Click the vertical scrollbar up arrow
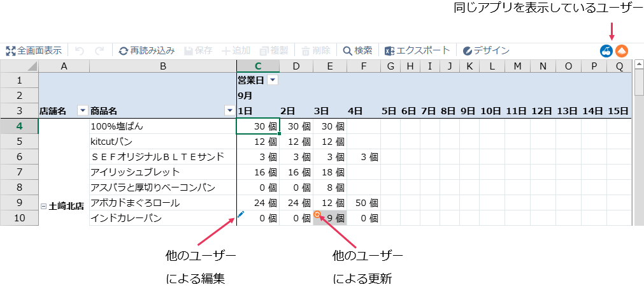 [x=639, y=66]
